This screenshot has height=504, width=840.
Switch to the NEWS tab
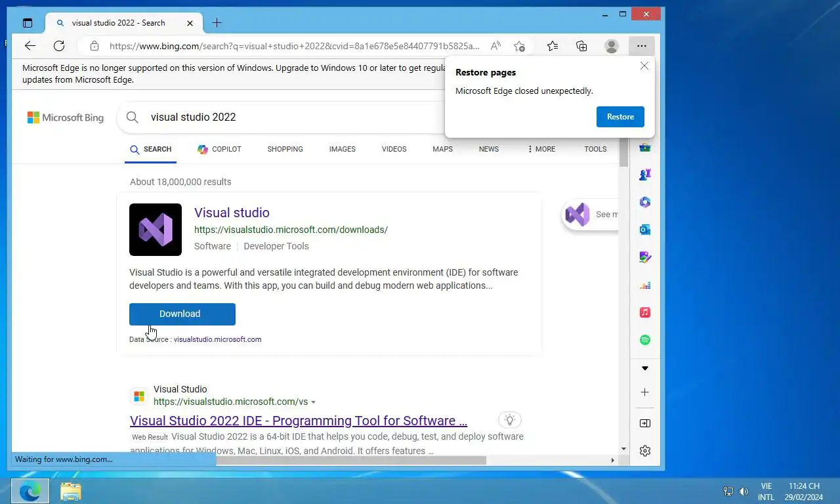pyautogui.click(x=489, y=149)
